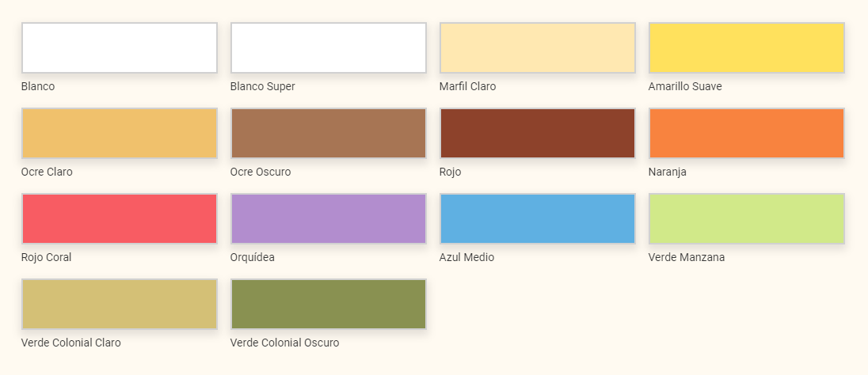This screenshot has width=868, height=375.
Task: Select the Rojo Coral swatch
Action: [119, 218]
